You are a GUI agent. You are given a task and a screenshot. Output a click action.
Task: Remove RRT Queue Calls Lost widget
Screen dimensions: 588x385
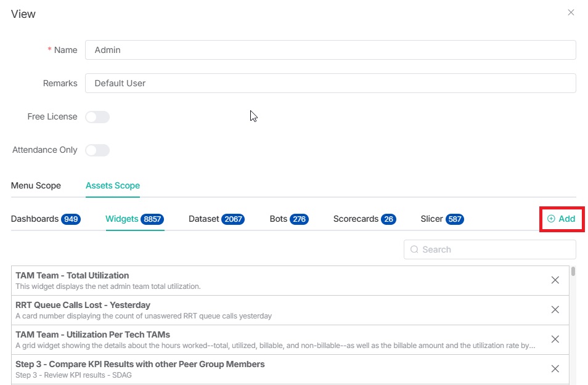(555, 310)
